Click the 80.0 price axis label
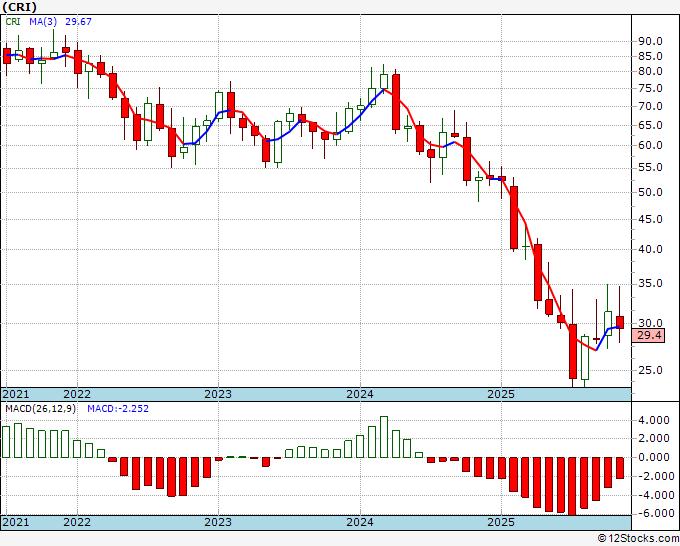The height and width of the screenshot is (546, 680). [x=650, y=72]
